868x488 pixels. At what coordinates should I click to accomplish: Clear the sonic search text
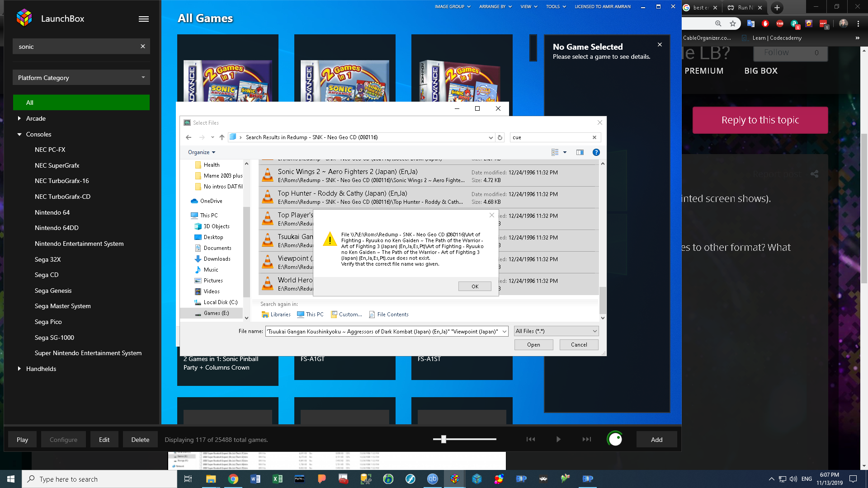click(x=143, y=46)
